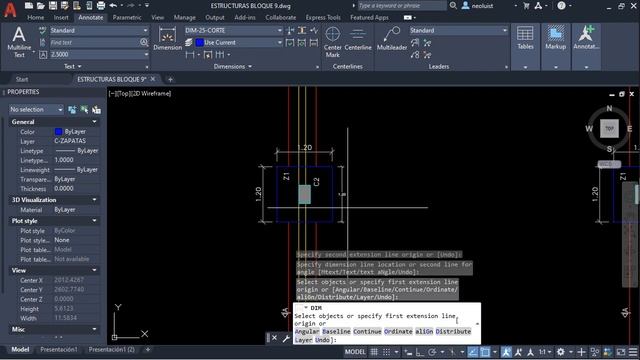Viewport: 640px width, 360px height.
Task: Toggle the drawing grid display
Action: click(x=374, y=352)
